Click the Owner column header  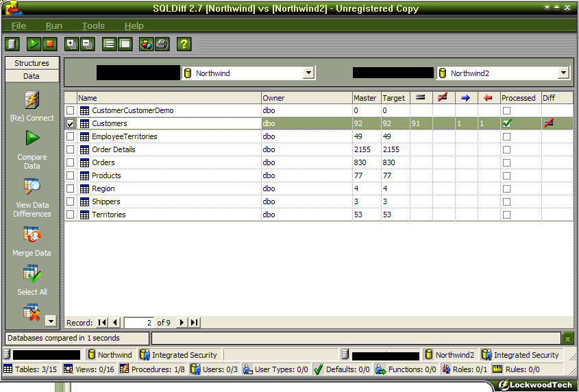point(307,98)
